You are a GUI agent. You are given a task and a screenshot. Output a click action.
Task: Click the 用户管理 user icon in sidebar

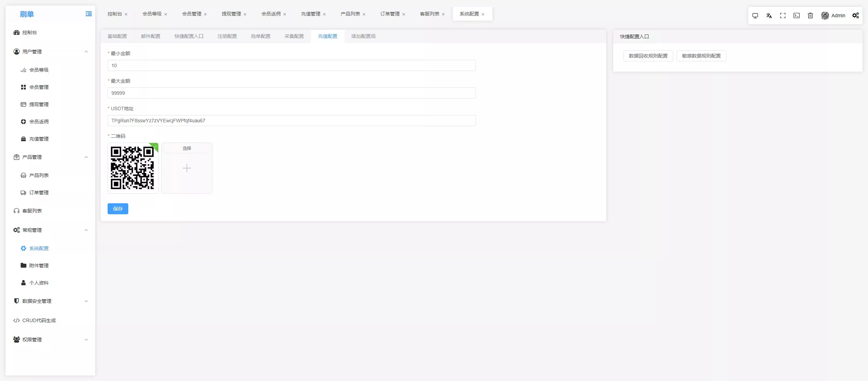[x=17, y=52]
